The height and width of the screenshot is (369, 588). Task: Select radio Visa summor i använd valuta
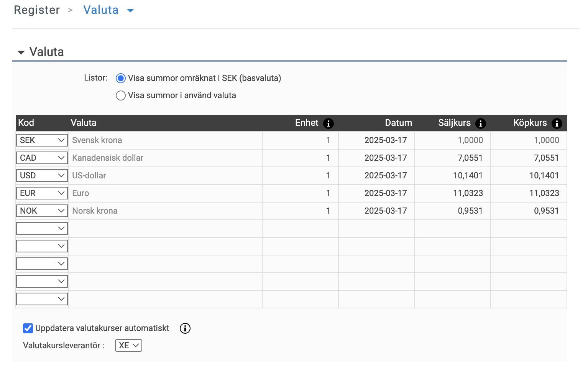point(121,96)
